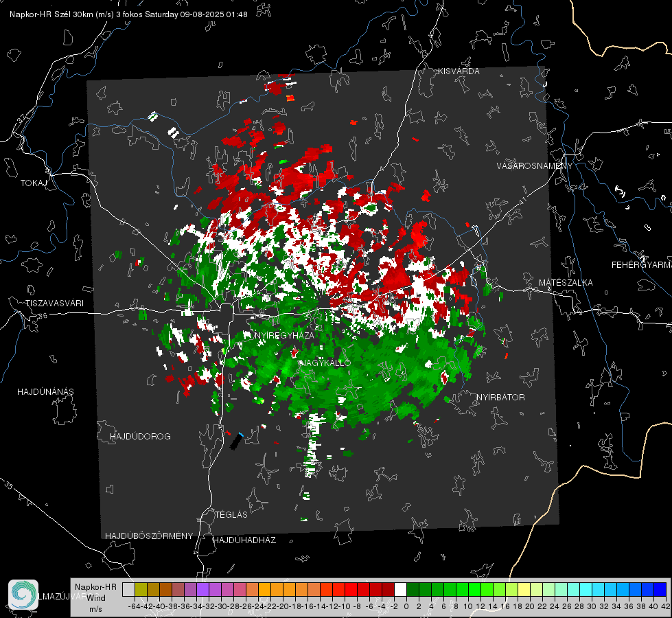672x618 pixels.
Task: Select the white zero-velocity legend swatch
Action: pos(400,589)
